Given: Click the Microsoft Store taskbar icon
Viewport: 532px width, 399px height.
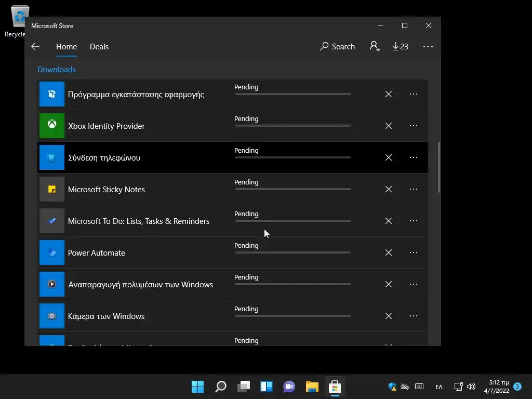Looking at the screenshot, I should tap(335, 387).
